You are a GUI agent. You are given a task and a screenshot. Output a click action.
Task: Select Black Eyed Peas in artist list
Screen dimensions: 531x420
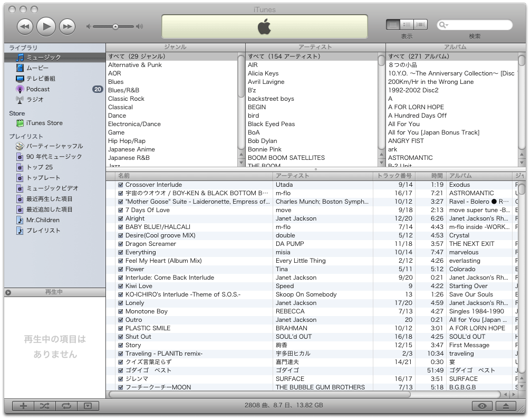point(312,124)
